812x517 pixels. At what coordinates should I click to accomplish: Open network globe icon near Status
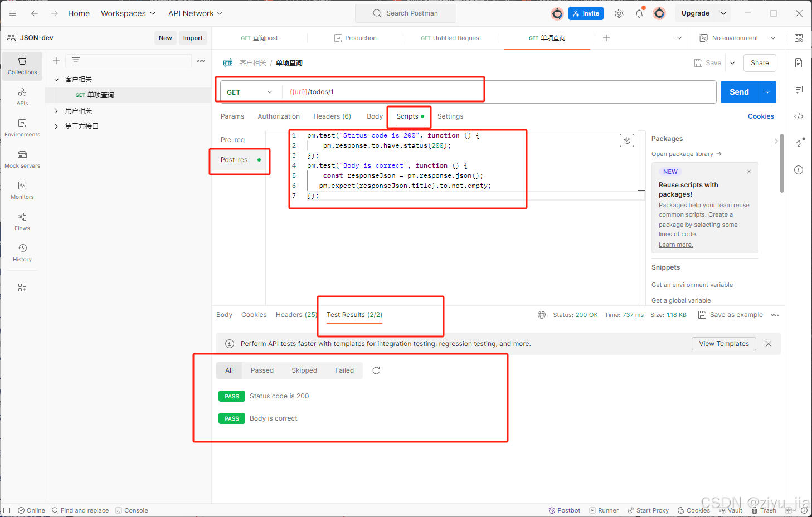(542, 315)
